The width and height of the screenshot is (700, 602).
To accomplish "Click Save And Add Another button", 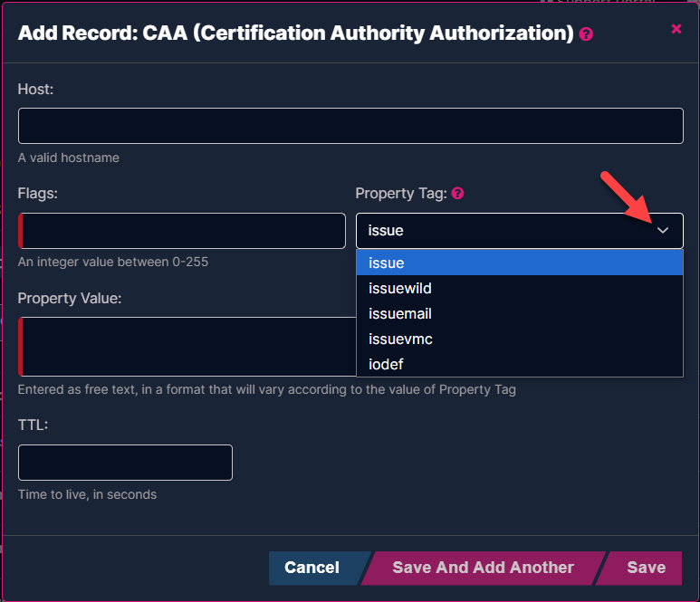I will [483, 568].
